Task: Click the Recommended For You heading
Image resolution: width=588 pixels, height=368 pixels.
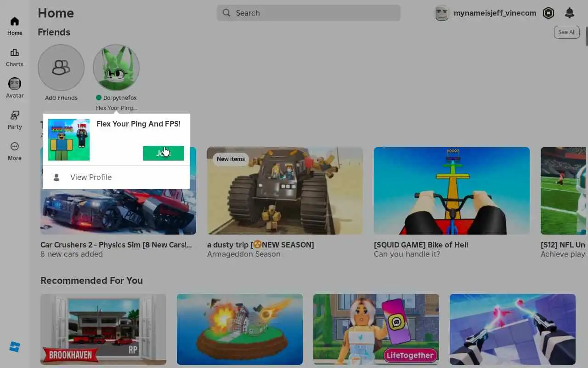Action: pyautogui.click(x=91, y=281)
